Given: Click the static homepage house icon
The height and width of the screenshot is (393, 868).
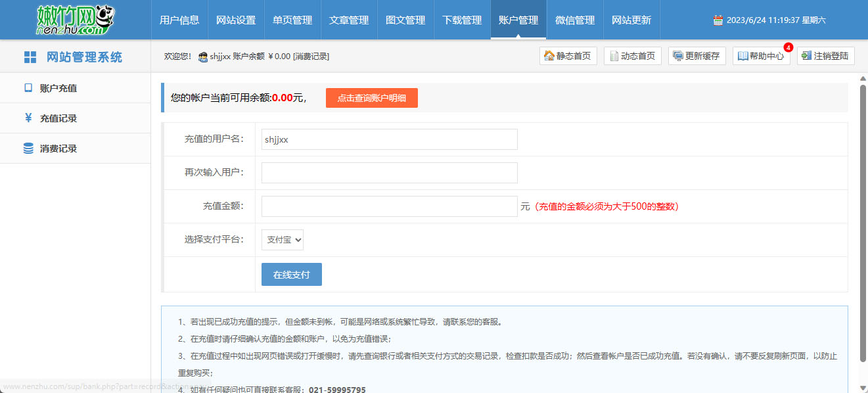Looking at the screenshot, I should [549, 56].
